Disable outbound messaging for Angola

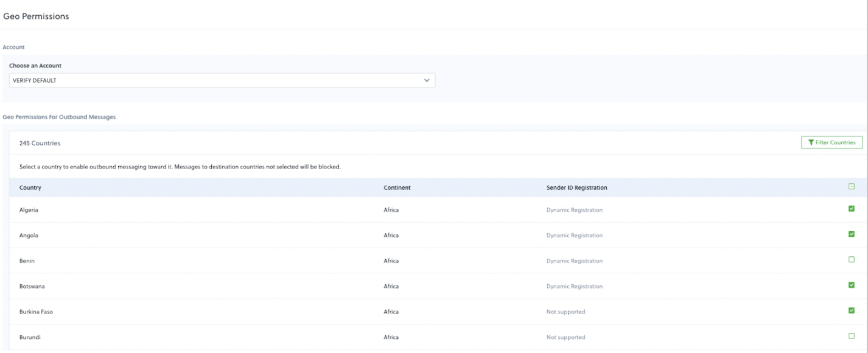[x=852, y=234]
